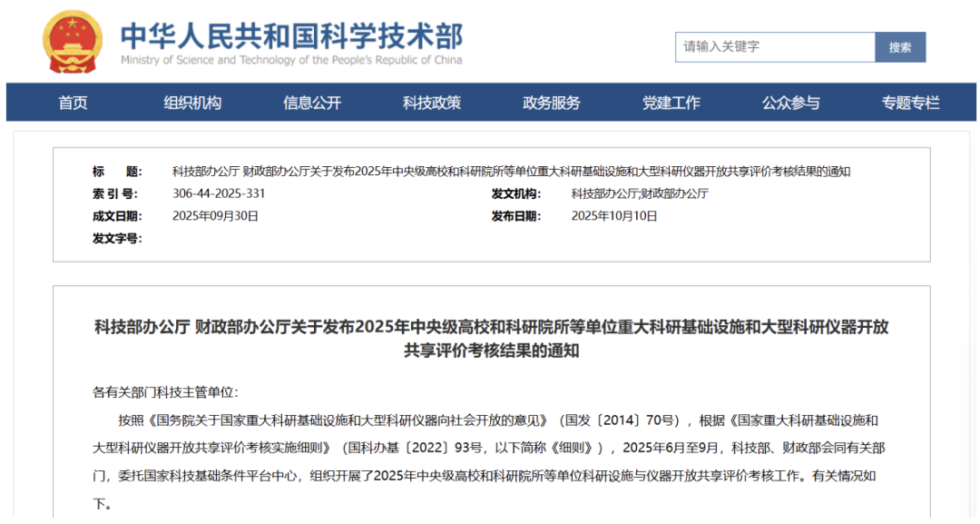
Task: Go to 首页 in navigation bar
Action: pos(73,103)
